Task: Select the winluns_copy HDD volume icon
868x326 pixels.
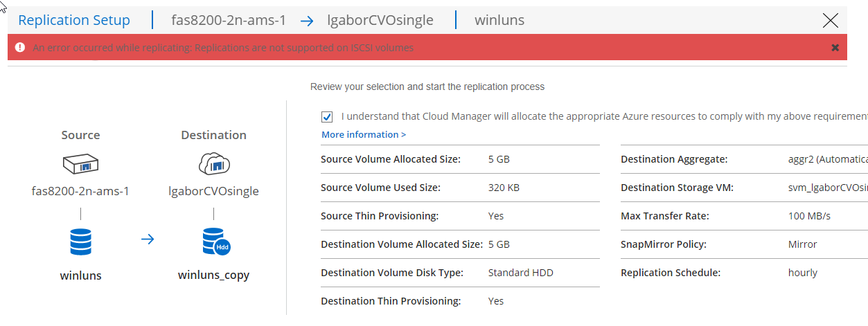Action: pos(215,242)
